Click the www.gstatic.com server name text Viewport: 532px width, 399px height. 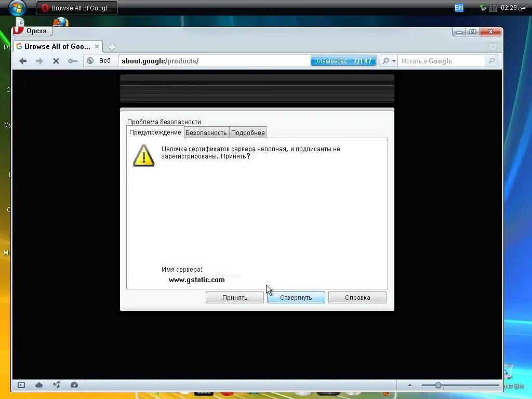click(x=197, y=280)
